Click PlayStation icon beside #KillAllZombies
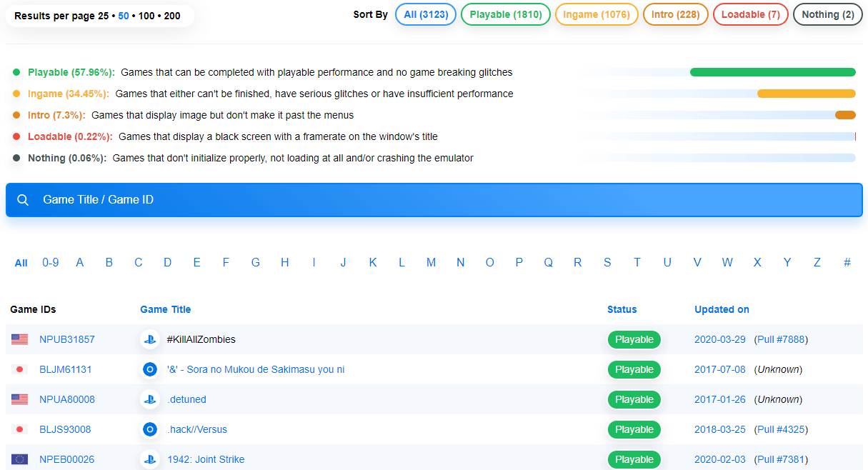 149,340
